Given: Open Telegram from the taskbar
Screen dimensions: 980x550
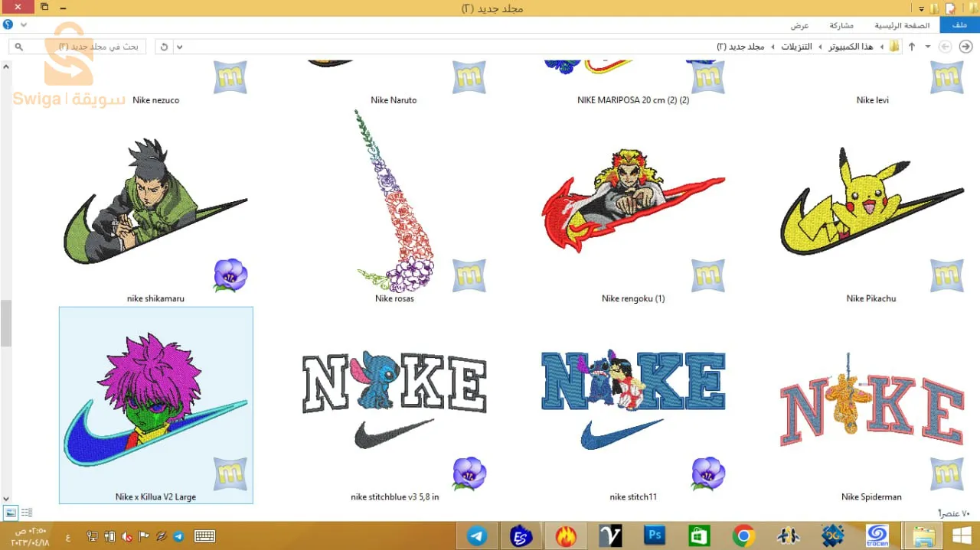Looking at the screenshot, I should (477, 536).
